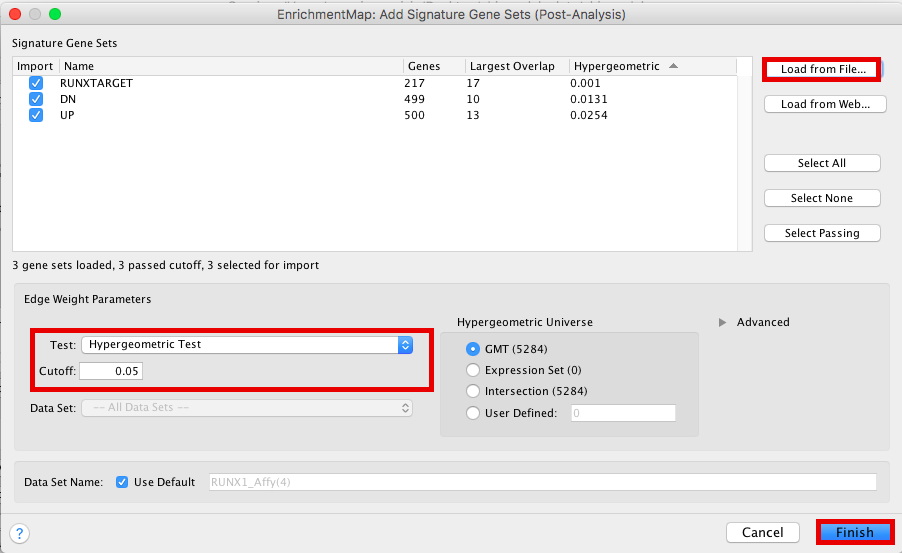Screen dimensions: 902x553
Task: Open the help question mark icon
Action: [20, 533]
